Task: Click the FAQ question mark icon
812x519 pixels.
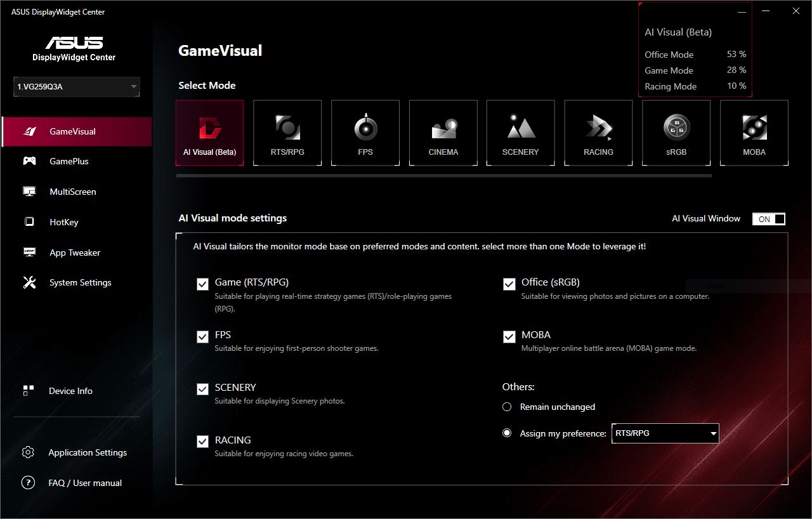Action: [x=28, y=483]
